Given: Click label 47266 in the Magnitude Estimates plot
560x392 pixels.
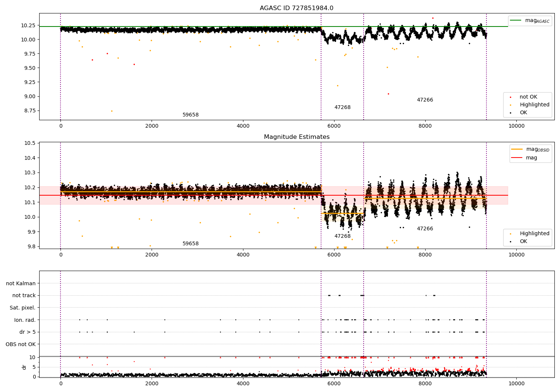Looking at the screenshot, I should [425, 229].
